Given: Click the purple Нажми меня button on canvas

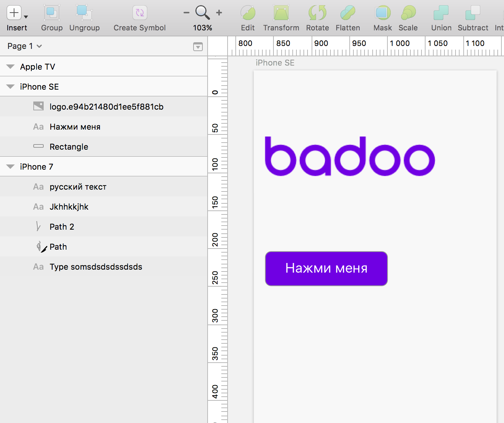Looking at the screenshot, I should (x=326, y=269).
